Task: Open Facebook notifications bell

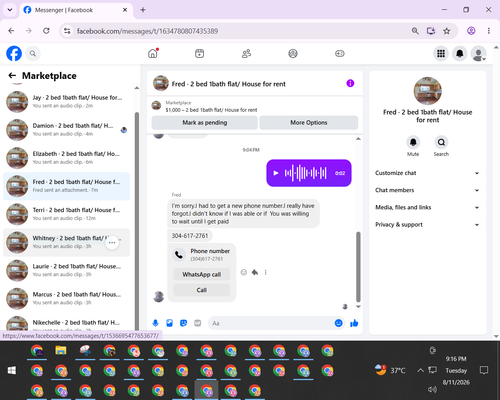Action: click(x=460, y=53)
